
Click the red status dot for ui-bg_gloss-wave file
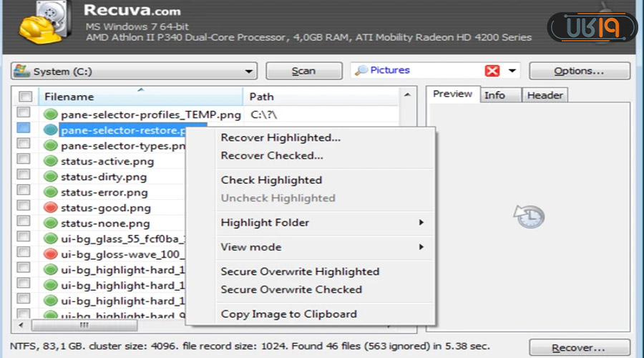pos(51,254)
